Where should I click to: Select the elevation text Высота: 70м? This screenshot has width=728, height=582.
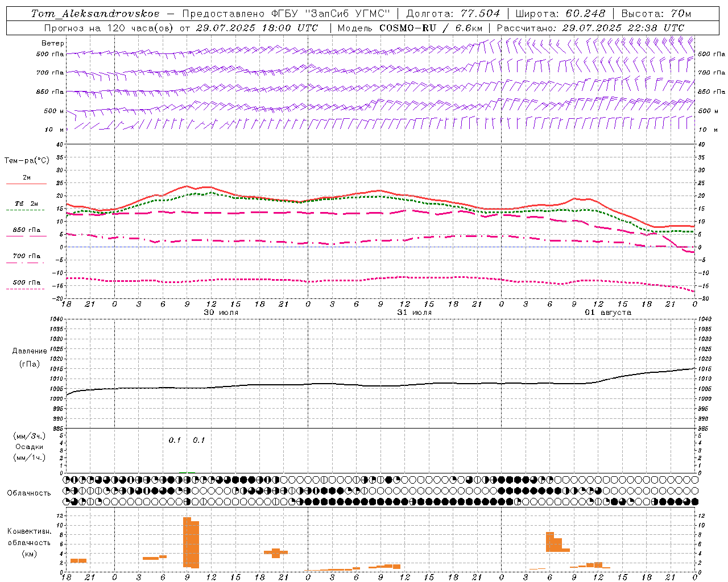click(x=656, y=14)
